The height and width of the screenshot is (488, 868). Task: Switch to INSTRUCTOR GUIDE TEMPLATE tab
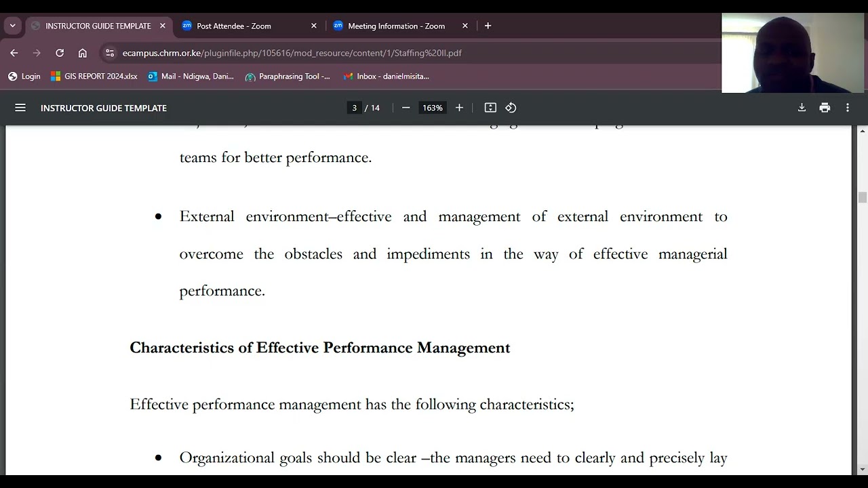pyautogui.click(x=98, y=26)
